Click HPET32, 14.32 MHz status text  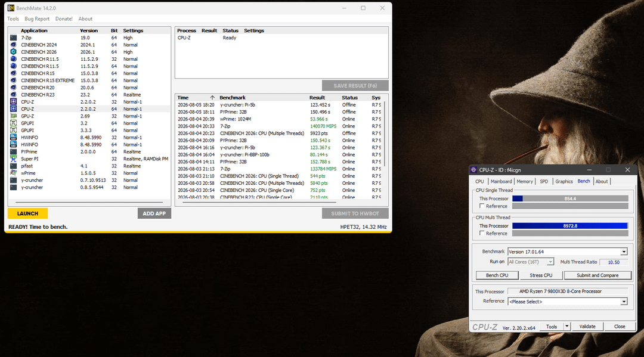point(363,227)
